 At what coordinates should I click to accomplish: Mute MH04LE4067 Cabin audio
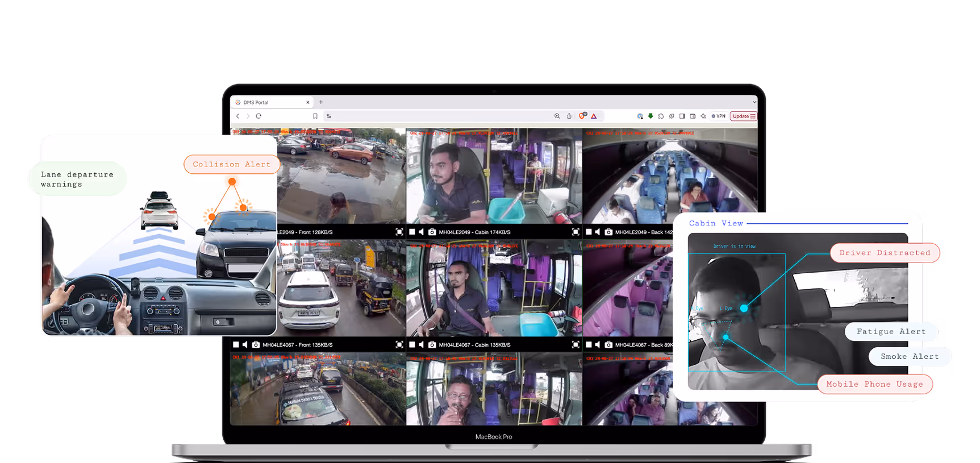point(422,344)
